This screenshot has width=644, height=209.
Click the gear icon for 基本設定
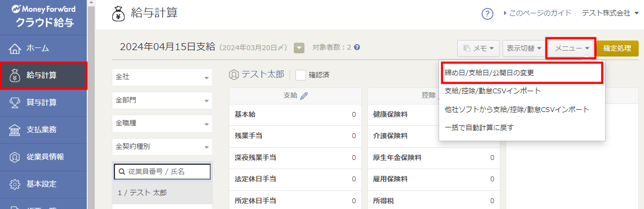(x=15, y=184)
